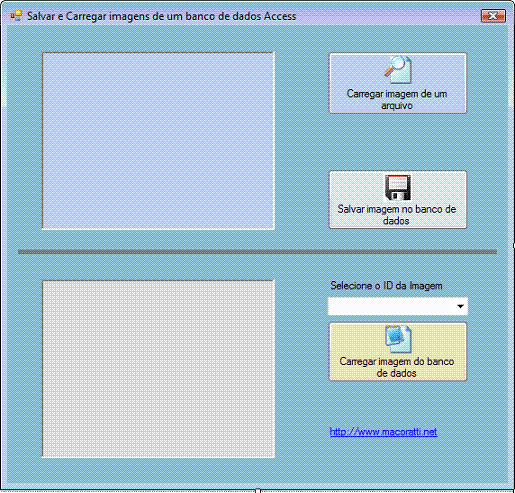515x493 pixels.
Task: Close the Salvar e Carregar imagens window
Action: tap(493, 16)
